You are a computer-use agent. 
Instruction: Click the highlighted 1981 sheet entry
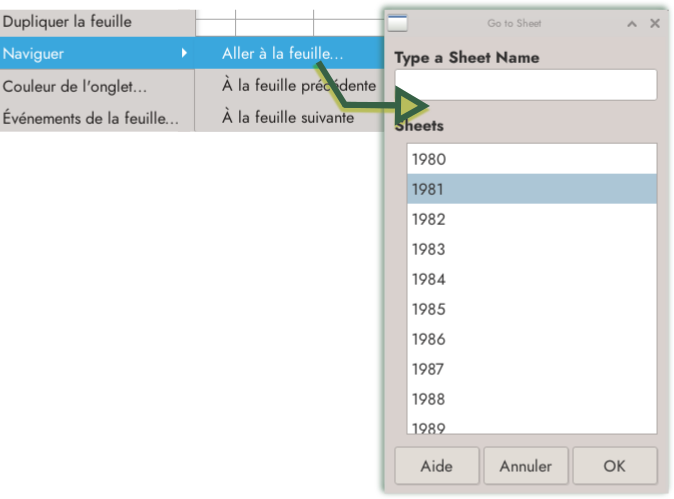(531, 189)
